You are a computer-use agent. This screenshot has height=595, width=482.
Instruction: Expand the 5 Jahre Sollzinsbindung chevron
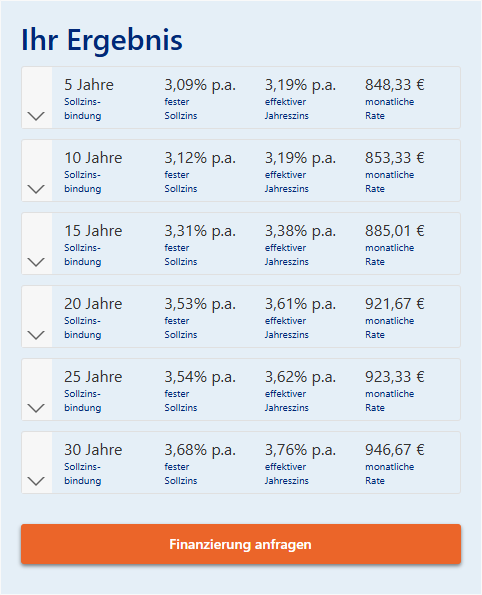coord(36,116)
